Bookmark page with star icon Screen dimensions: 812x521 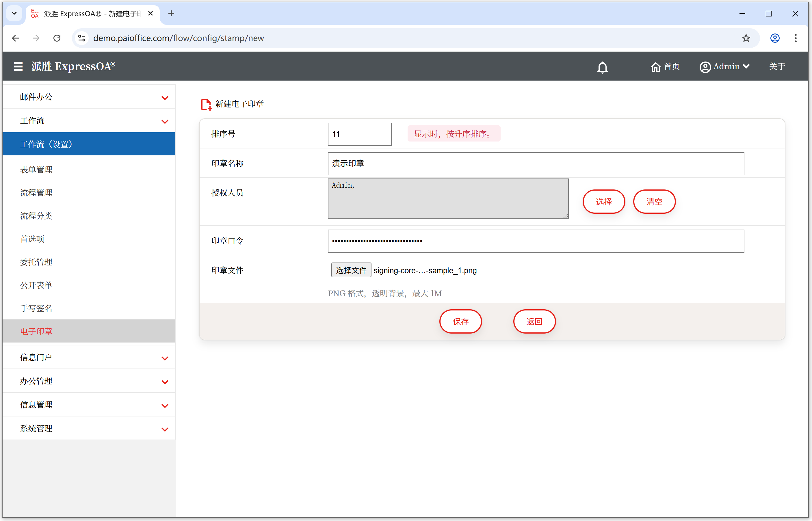pyautogui.click(x=746, y=38)
